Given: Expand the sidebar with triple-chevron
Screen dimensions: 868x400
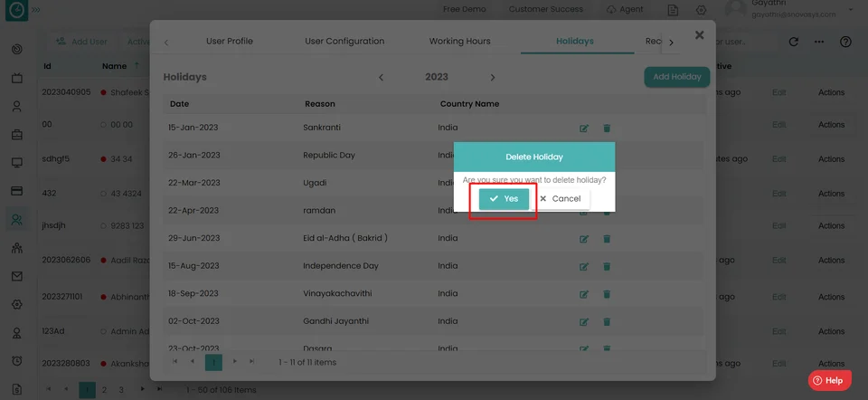Looking at the screenshot, I should 36,10.
